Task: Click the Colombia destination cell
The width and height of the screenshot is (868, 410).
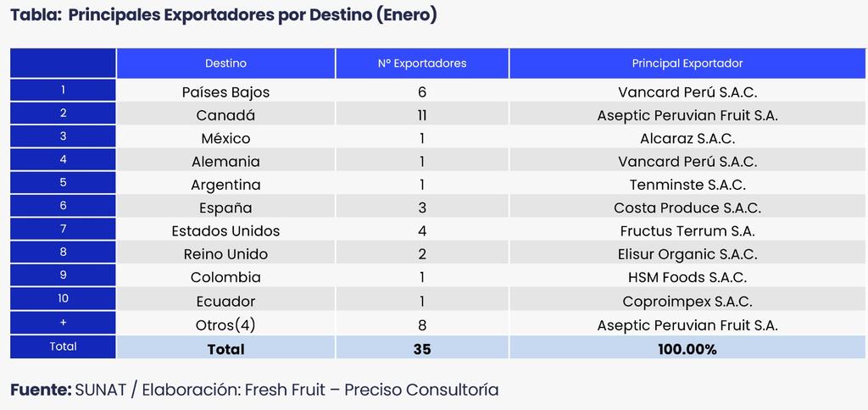Action: pos(225,277)
